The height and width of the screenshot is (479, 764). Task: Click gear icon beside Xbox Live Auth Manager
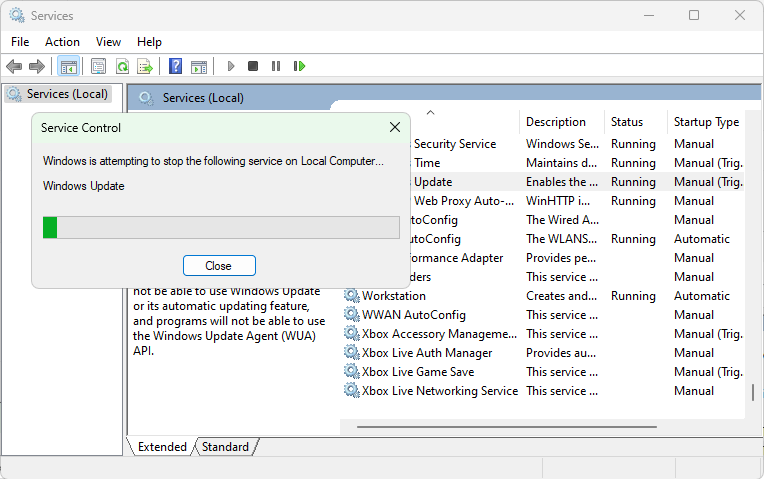pos(351,352)
